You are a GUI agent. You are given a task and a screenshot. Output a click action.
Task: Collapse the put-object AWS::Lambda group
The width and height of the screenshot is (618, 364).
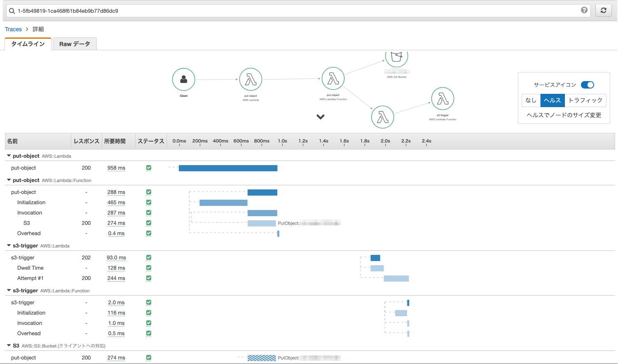tap(9, 156)
